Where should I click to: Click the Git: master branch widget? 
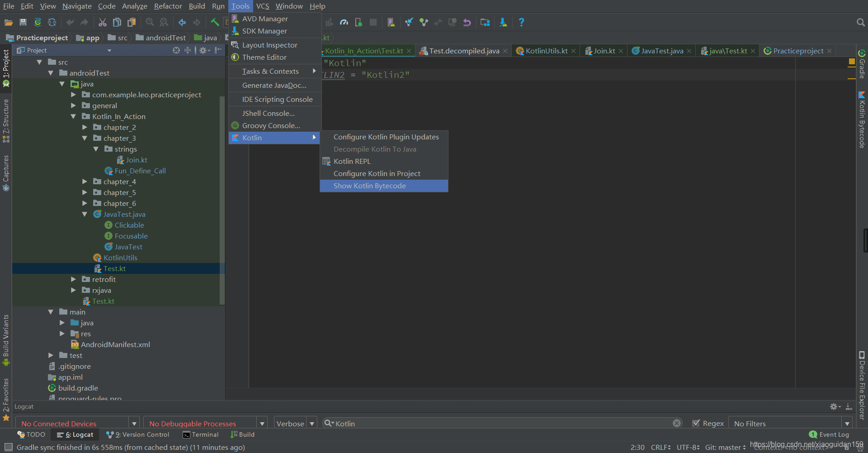coord(725,447)
